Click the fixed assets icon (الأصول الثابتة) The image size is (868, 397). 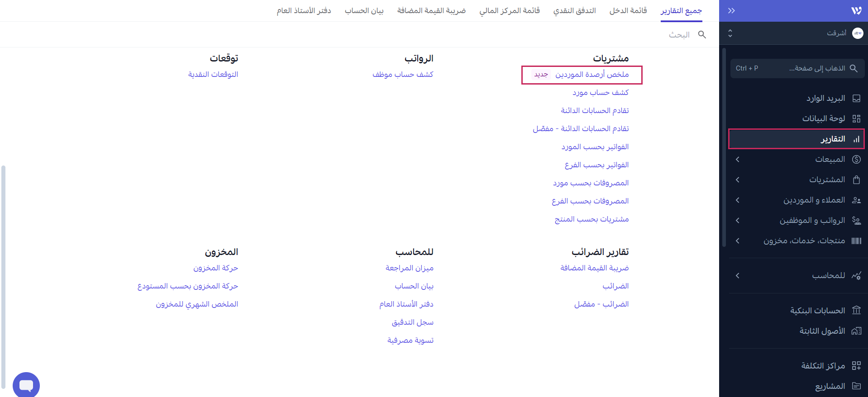click(856, 331)
